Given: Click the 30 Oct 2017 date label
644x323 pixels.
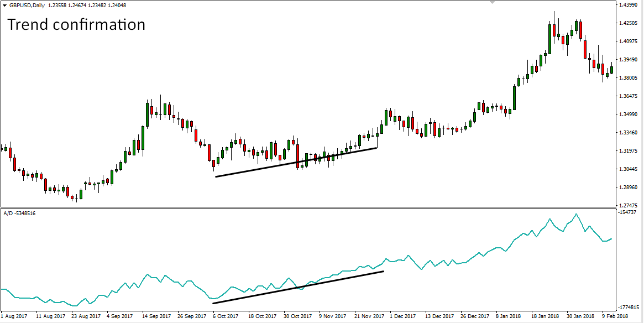Looking at the screenshot, I should pos(297,317).
